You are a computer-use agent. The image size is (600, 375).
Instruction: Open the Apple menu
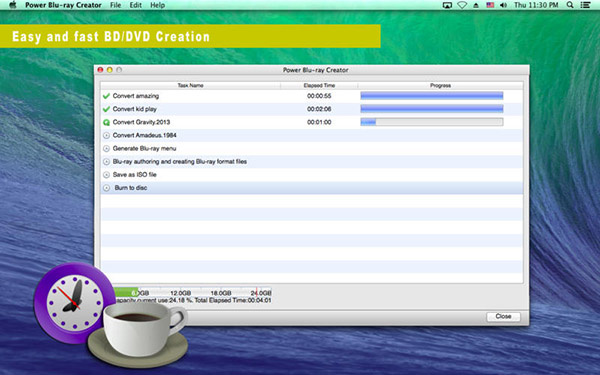(x=13, y=5)
